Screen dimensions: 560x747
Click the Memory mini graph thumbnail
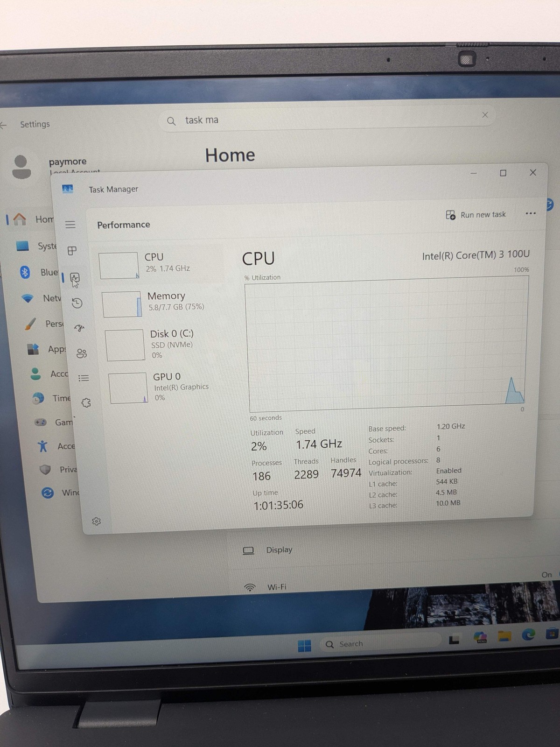(122, 304)
